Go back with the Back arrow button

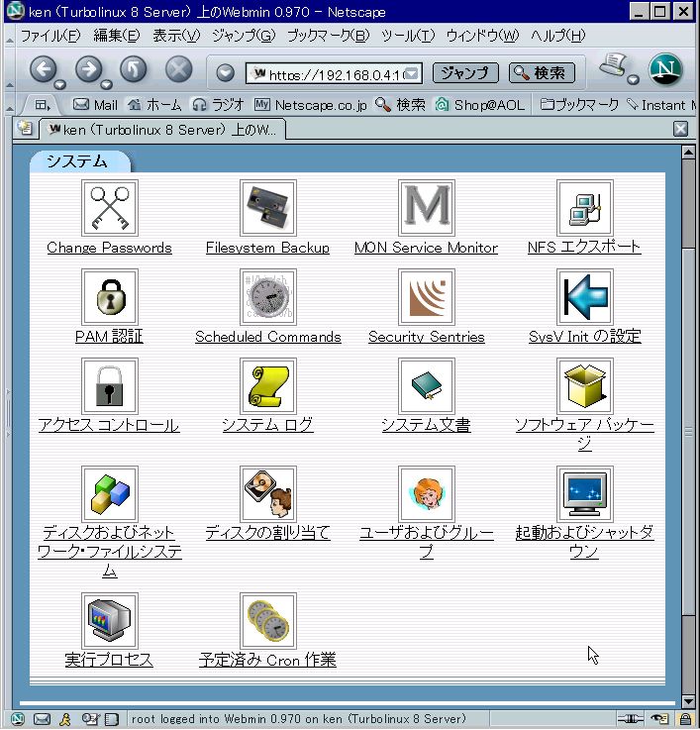point(43,70)
